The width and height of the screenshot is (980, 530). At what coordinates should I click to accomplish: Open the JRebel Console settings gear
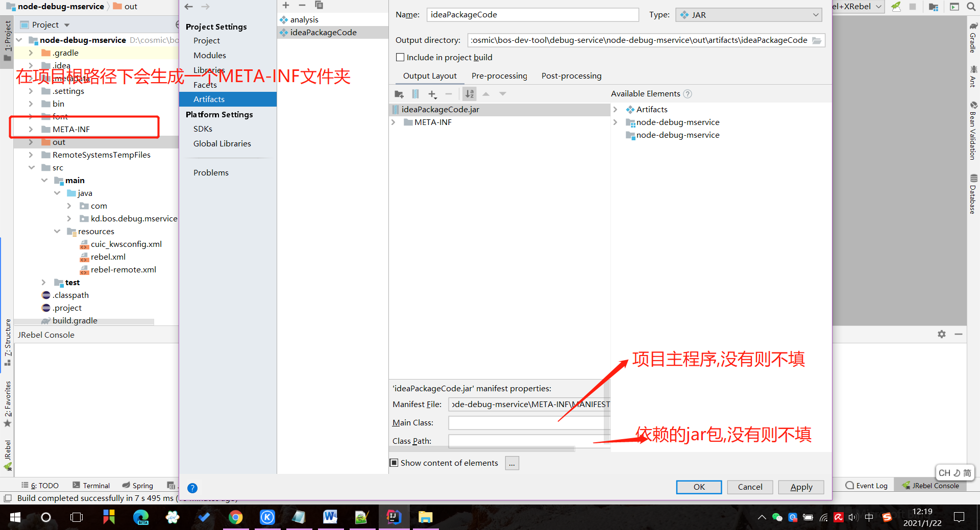click(x=942, y=334)
